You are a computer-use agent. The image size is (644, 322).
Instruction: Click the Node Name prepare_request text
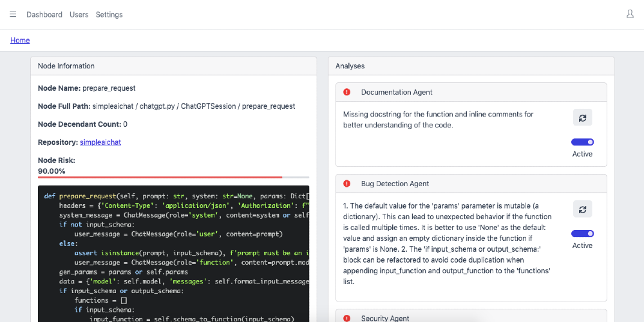click(87, 88)
